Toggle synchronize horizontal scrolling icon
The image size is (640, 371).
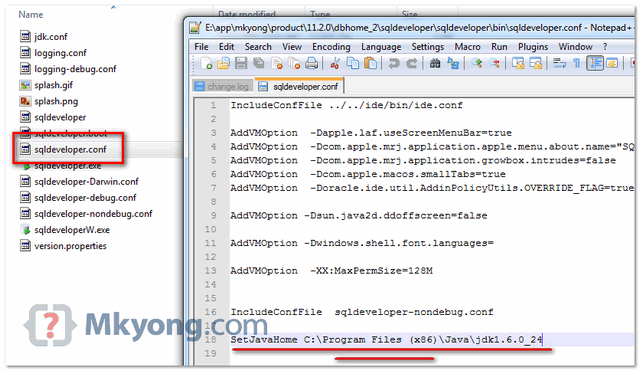pyautogui.click(x=536, y=63)
